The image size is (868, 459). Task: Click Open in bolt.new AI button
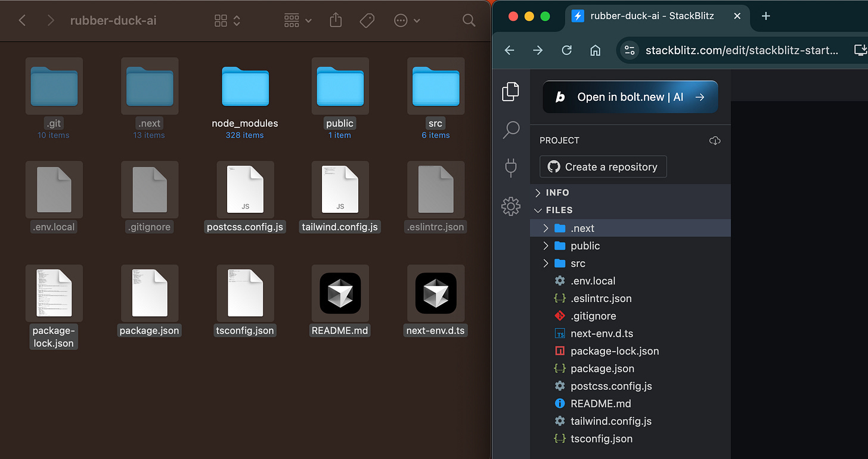click(x=630, y=97)
